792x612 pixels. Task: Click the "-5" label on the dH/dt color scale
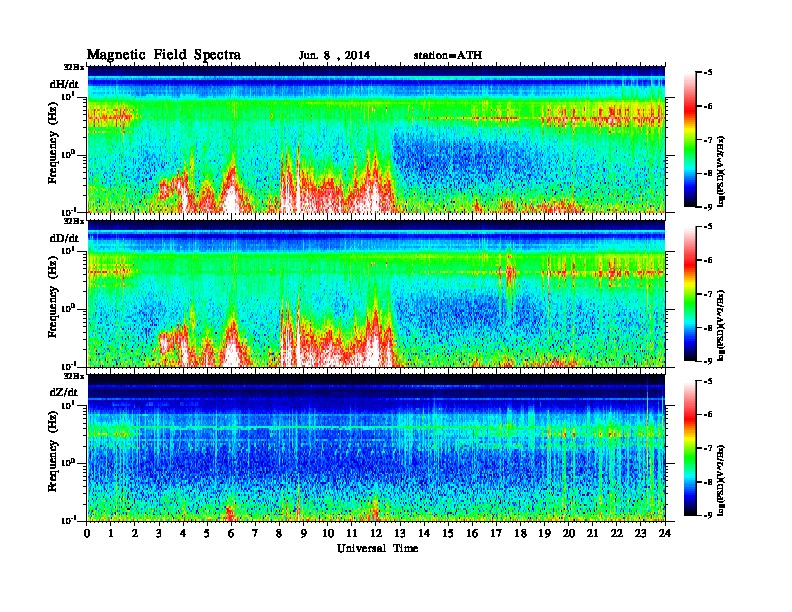pos(708,73)
